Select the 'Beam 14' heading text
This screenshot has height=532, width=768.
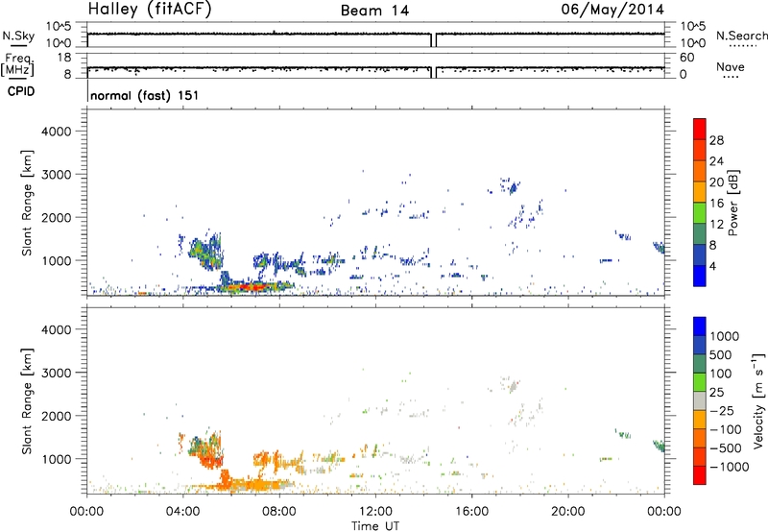click(x=374, y=11)
